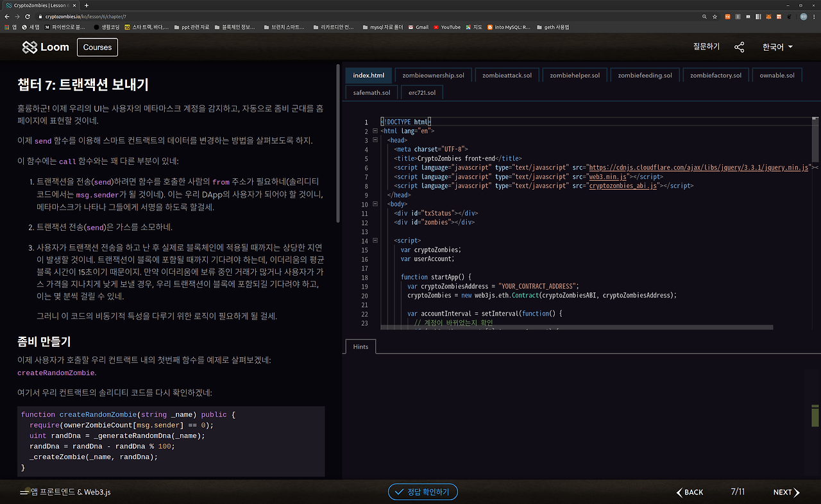Select the Hints tab
Screen dimensions: 821x504
coord(360,347)
